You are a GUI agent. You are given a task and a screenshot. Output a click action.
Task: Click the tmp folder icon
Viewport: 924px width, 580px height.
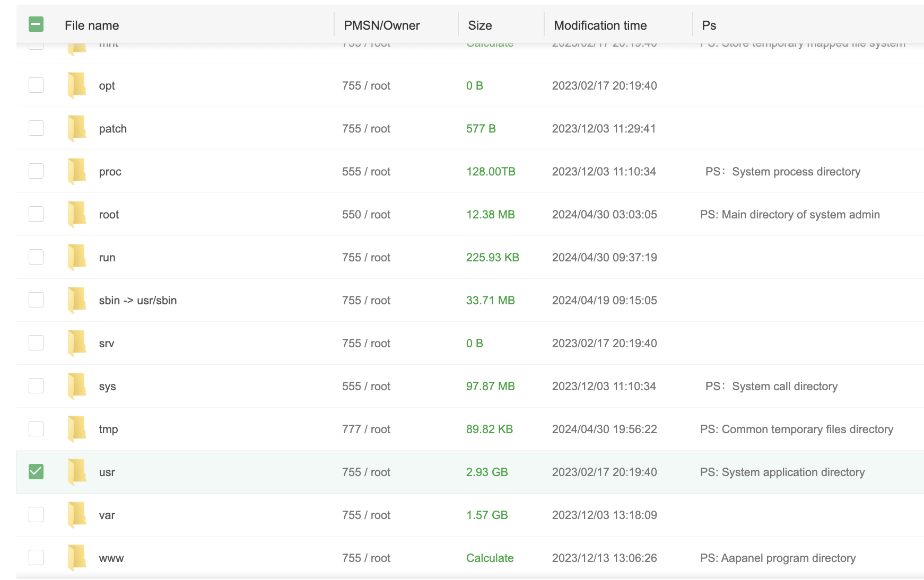pyautogui.click(x=77, y=429)
